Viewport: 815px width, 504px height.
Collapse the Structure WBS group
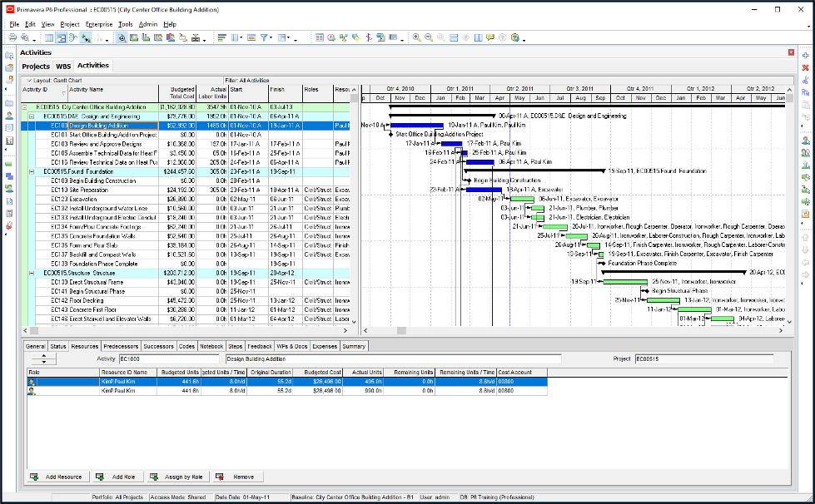click(x=31, y=273)
